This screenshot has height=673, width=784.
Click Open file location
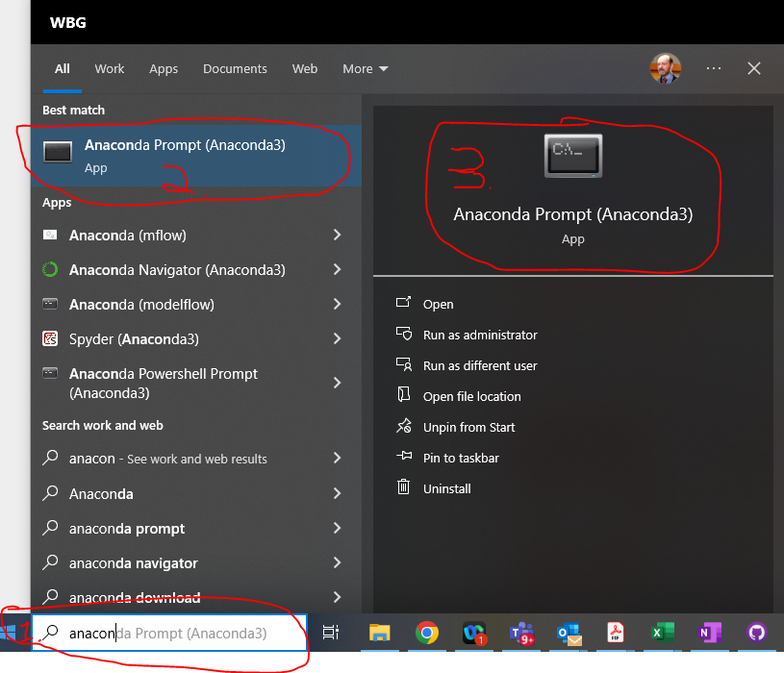click(x=471, y=397)
